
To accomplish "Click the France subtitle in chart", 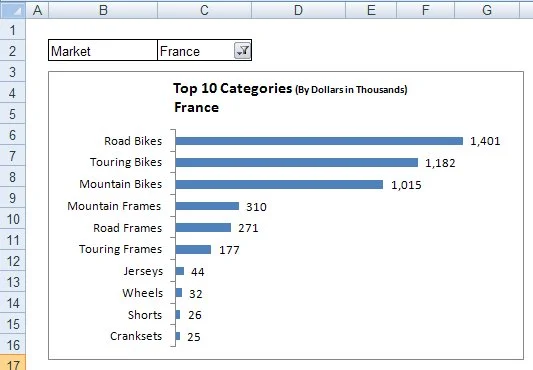I will (x=196, y=107).
